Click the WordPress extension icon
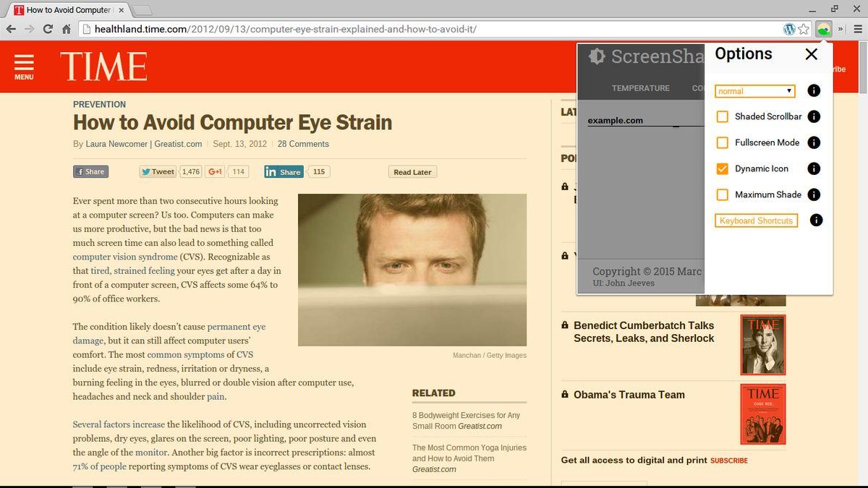868x488 pixels. (790, 29)
